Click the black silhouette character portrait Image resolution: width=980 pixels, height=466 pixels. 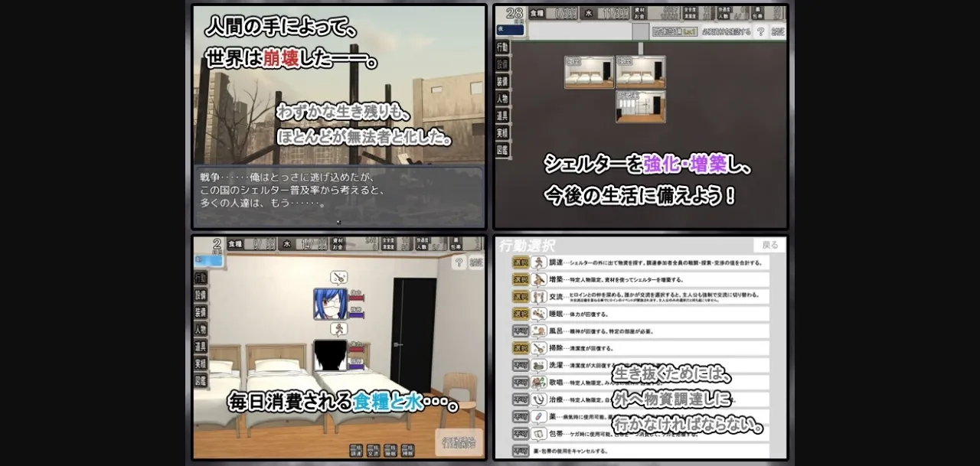click(330, 356)
